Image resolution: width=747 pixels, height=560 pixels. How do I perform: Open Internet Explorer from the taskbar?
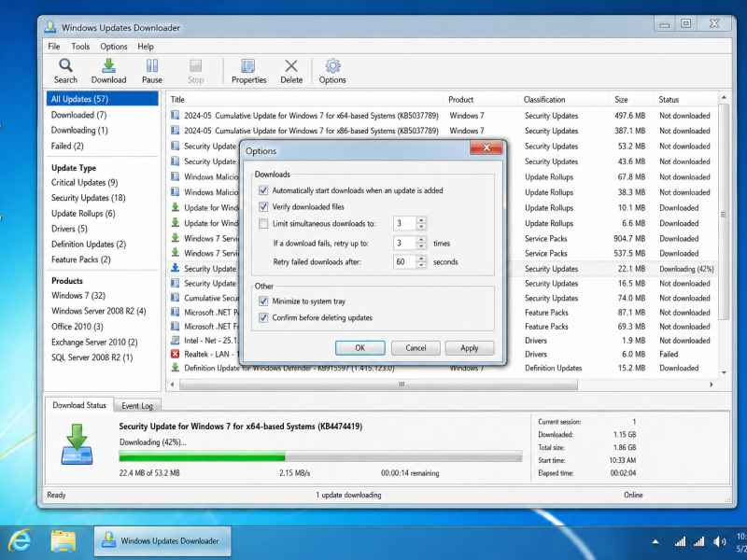tap(20, 541)
